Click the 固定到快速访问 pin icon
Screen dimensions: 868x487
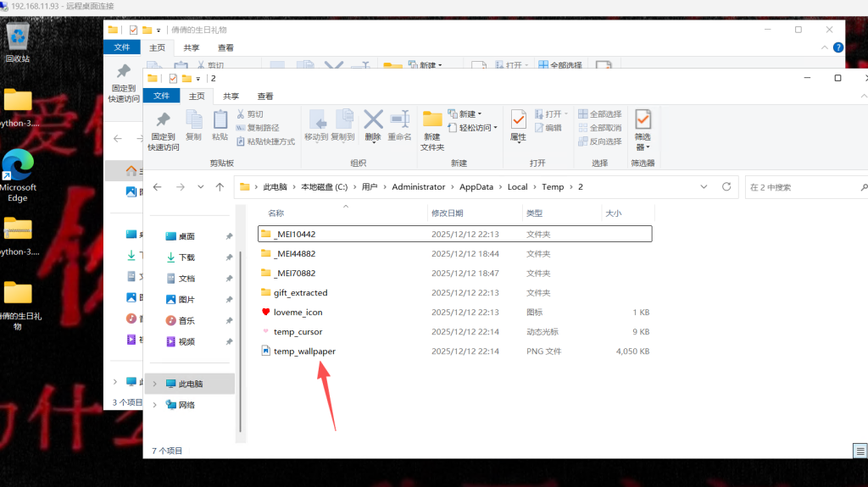pyautogui.click(x=163, y=121)
